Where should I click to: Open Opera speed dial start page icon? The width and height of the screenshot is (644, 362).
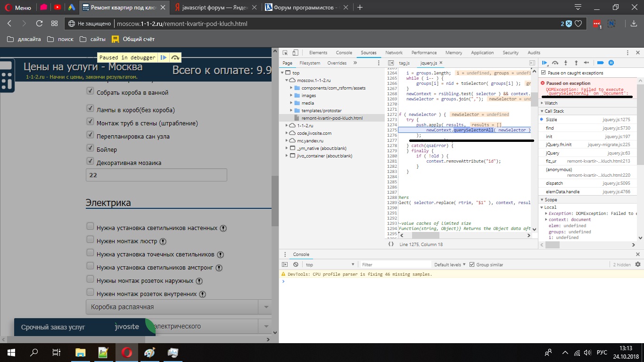pyautogui.click(x=54, y=24)
